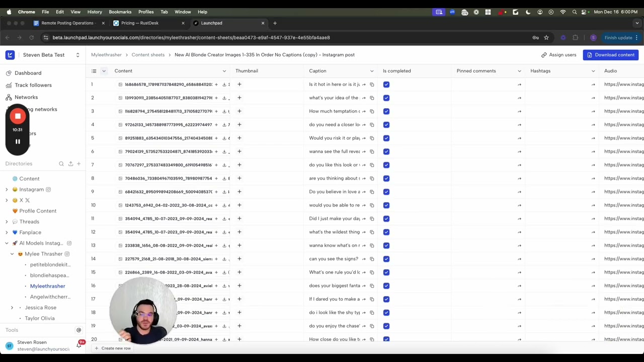Open the Bookmarks menu in menu bar
The width and height of the screenshot is (644, 362).
click(x=120, y=12)
